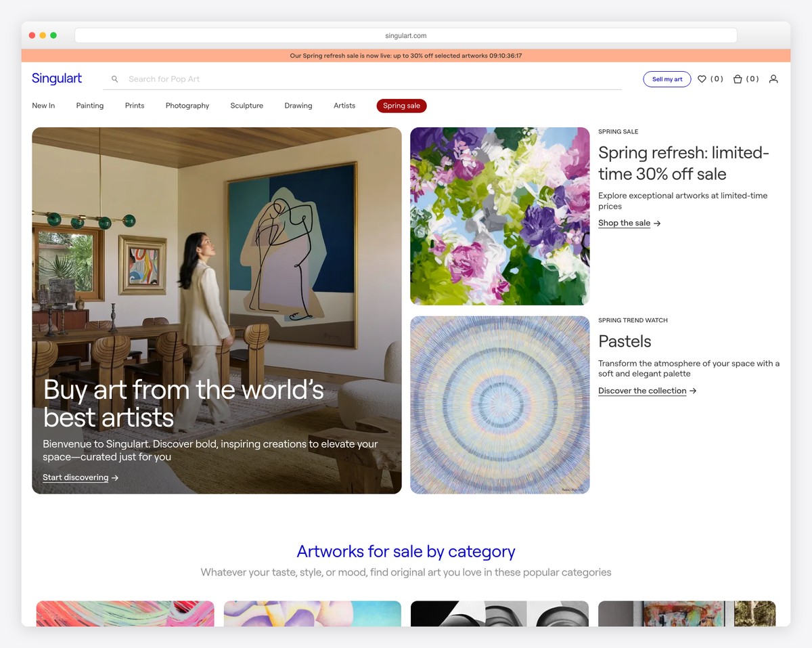Browse the Artists section
Image resolution: width=812 pixels, height=648 pixels.
tap(344, 106)
